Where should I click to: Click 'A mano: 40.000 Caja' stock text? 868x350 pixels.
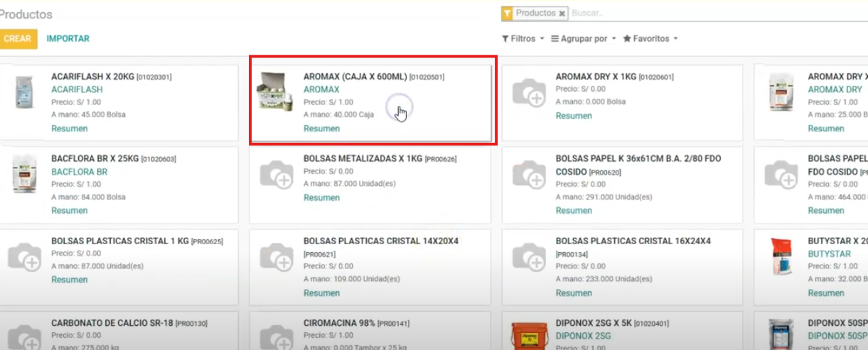[338, 115]
